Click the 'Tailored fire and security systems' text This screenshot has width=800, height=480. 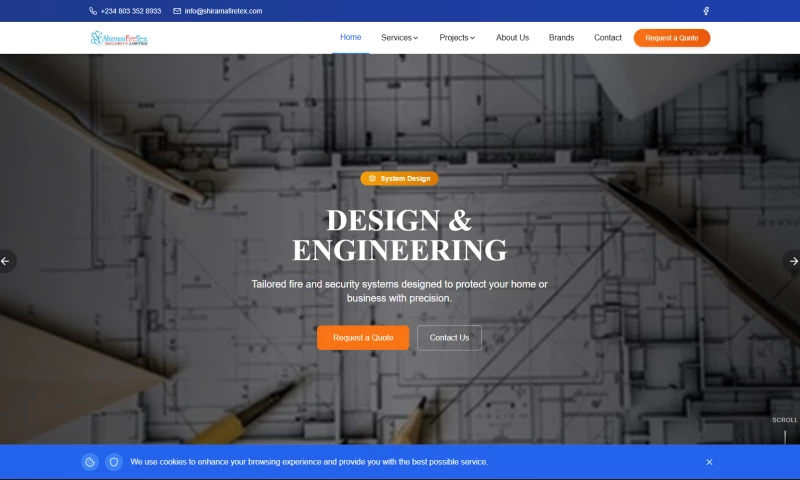click(399, 291)
